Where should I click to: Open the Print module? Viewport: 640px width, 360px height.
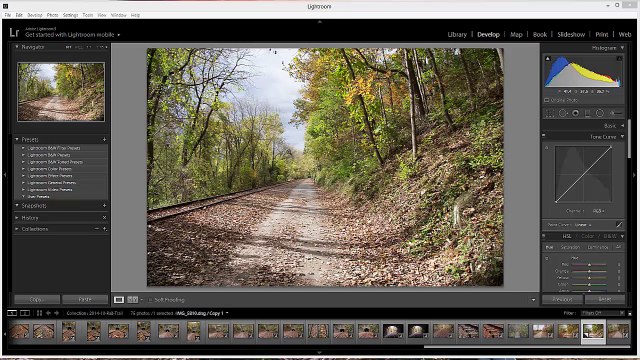point(602,35)
